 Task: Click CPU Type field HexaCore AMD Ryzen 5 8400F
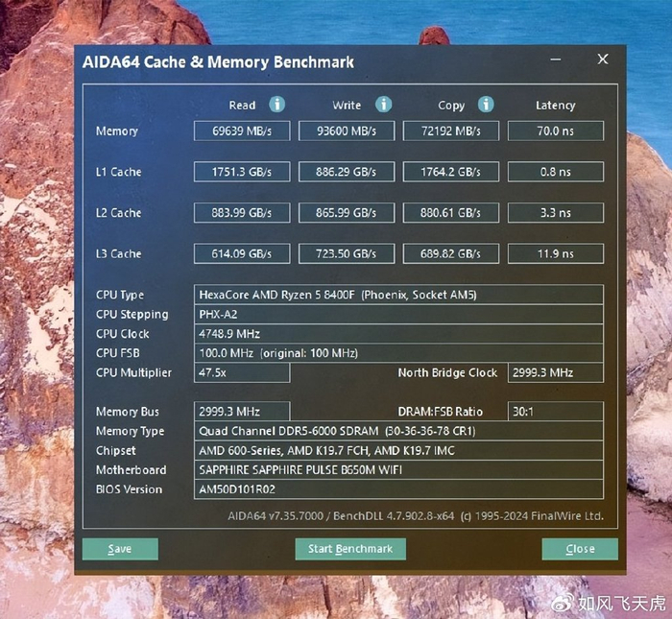[398, 295]
